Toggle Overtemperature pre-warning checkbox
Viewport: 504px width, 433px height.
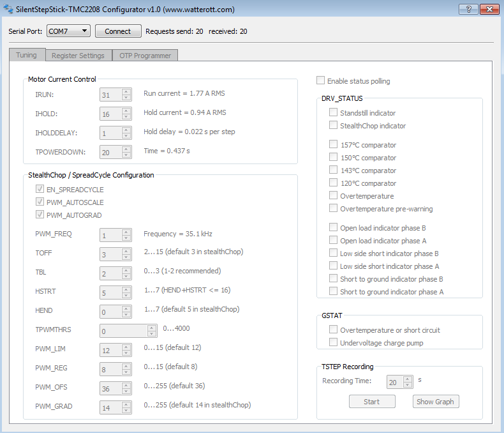[x=333, y=208]
